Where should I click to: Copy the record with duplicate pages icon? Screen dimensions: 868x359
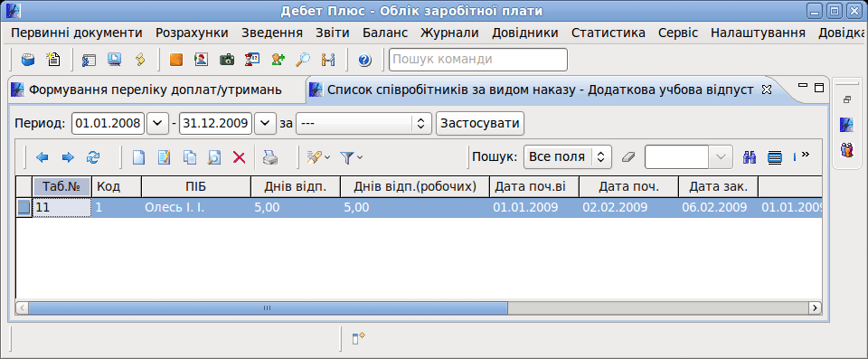click(x=189, y=157)
